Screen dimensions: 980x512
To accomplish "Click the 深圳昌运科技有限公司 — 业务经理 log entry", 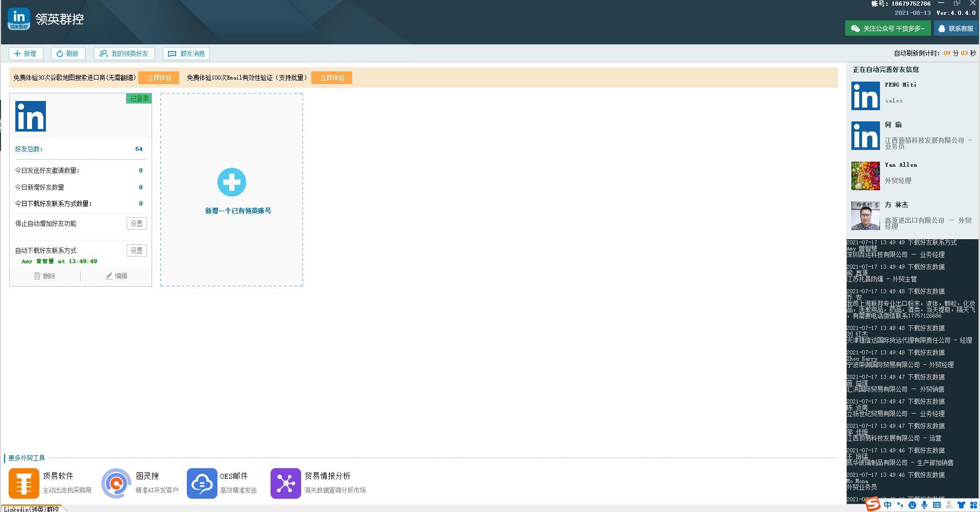I will coord(896,254).
